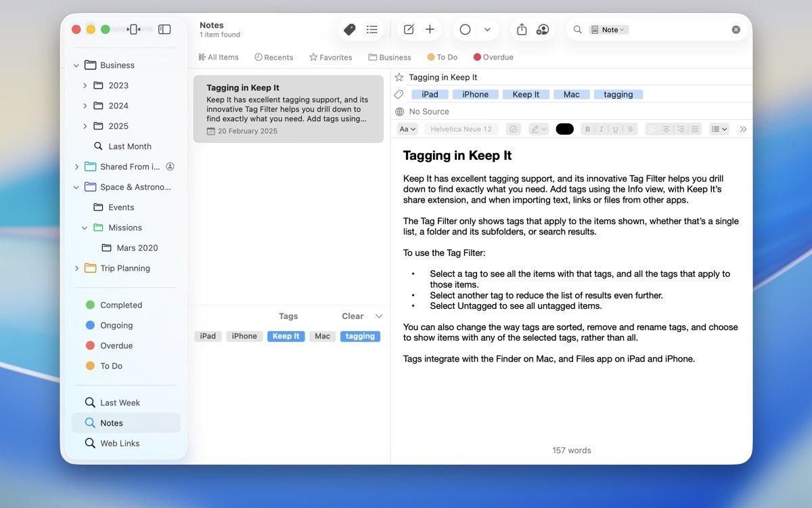Switch to list view icon
The image size is (812, 508).
(x=372, y=30)
